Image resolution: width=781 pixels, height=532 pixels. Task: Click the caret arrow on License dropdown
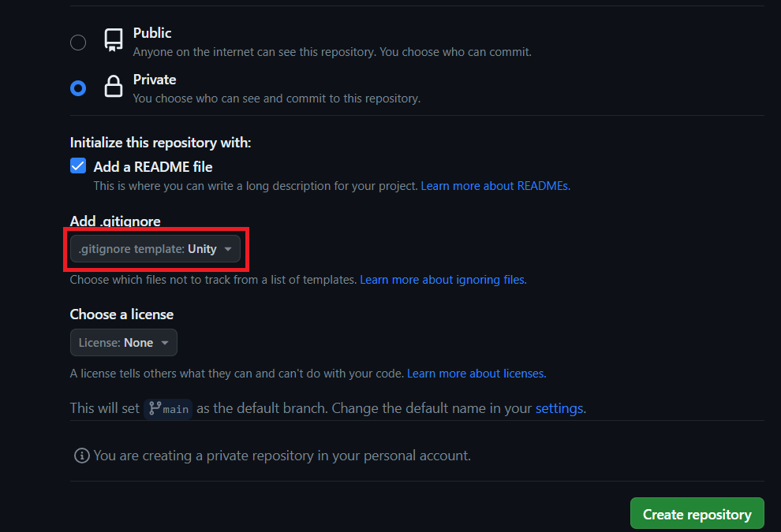164,343
